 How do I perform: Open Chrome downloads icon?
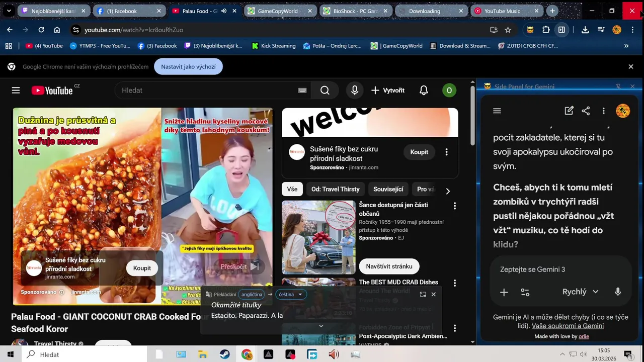coord(585,30)
